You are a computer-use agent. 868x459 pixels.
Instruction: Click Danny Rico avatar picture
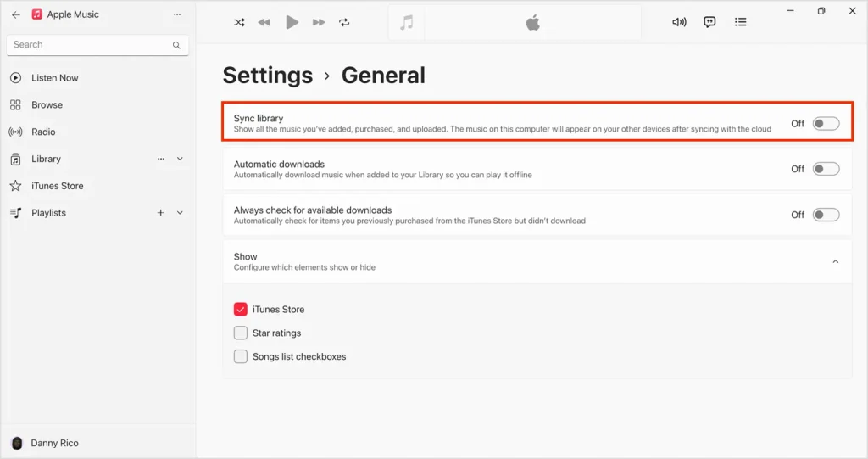17,443
